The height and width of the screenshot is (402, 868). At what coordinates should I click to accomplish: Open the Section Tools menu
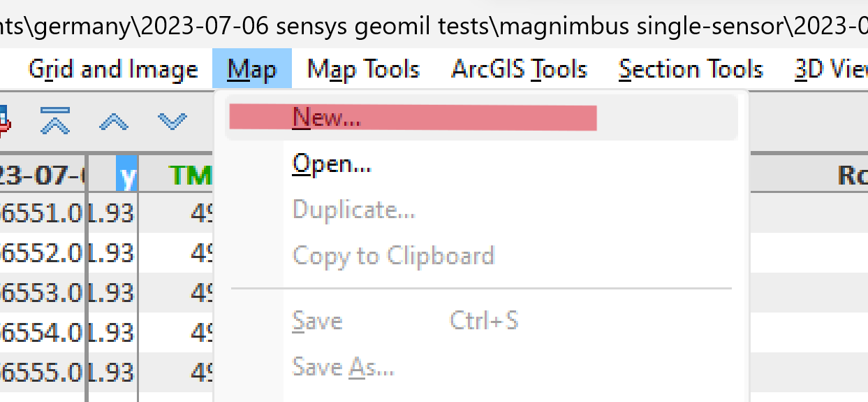click(x=691, y=69)
